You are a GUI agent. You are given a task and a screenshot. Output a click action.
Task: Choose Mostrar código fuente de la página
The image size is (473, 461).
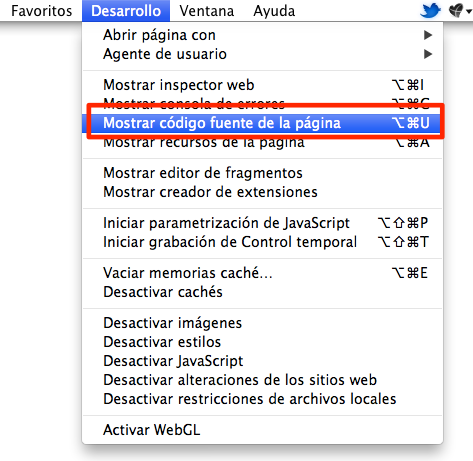[x=263, y=123]
